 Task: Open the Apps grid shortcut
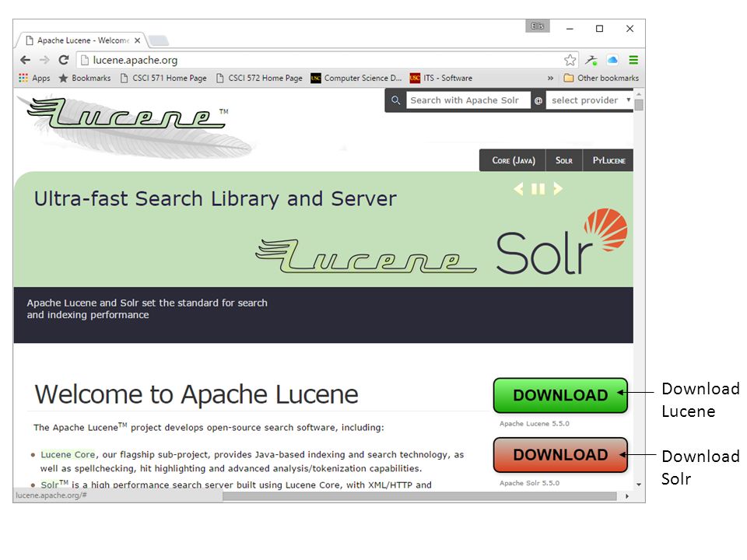pos(33,78)
